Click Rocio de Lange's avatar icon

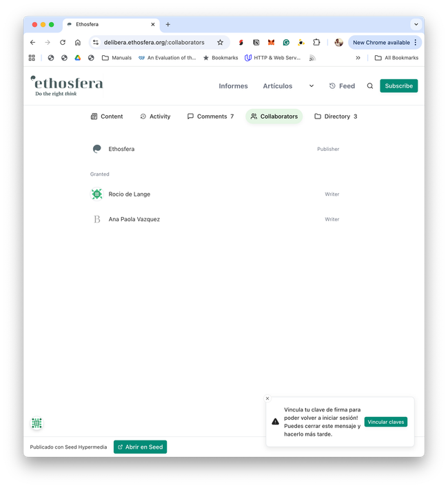(x=97, y=194)
